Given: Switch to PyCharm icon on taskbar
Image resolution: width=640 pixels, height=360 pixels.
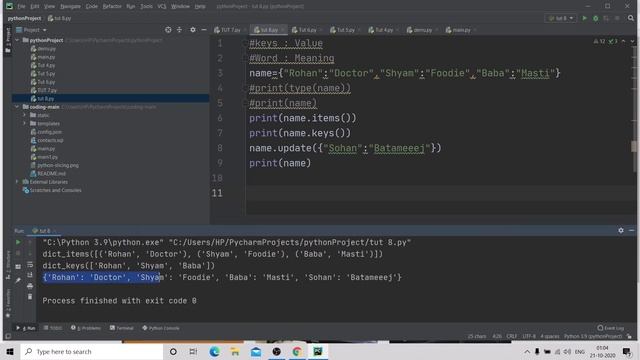Looking at the screenshot, I should click(x=318, y=351).
